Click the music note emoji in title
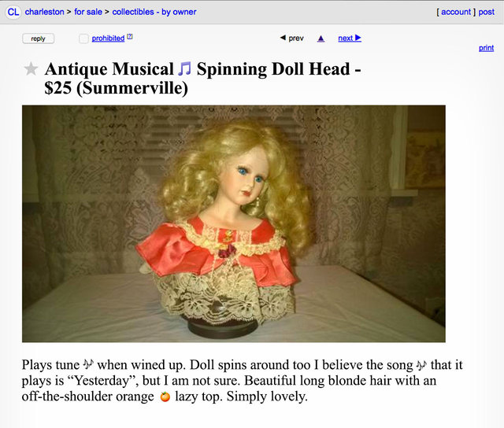Screen dimensions: 504x428 [x=185, y=68]
